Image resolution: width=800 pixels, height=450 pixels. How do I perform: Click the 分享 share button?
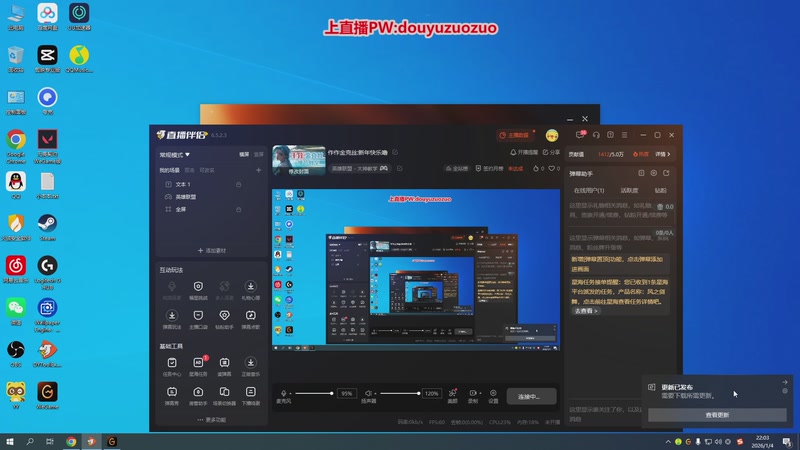551,152
